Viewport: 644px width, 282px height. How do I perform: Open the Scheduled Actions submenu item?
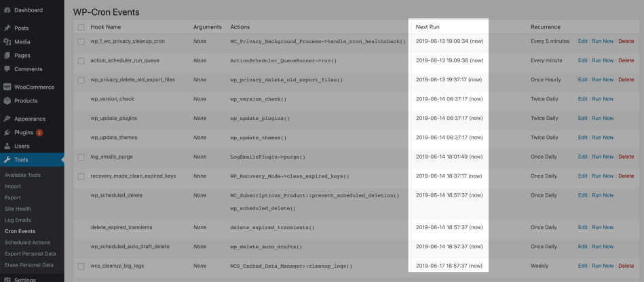27,242
